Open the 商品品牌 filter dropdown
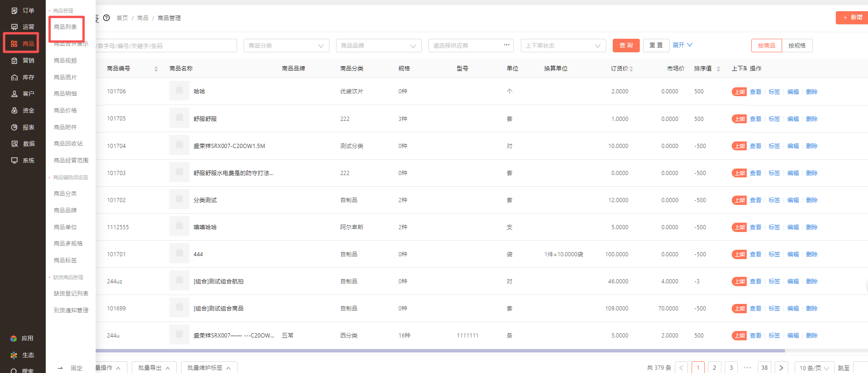The image size is (868, 373). pos(379,46)
